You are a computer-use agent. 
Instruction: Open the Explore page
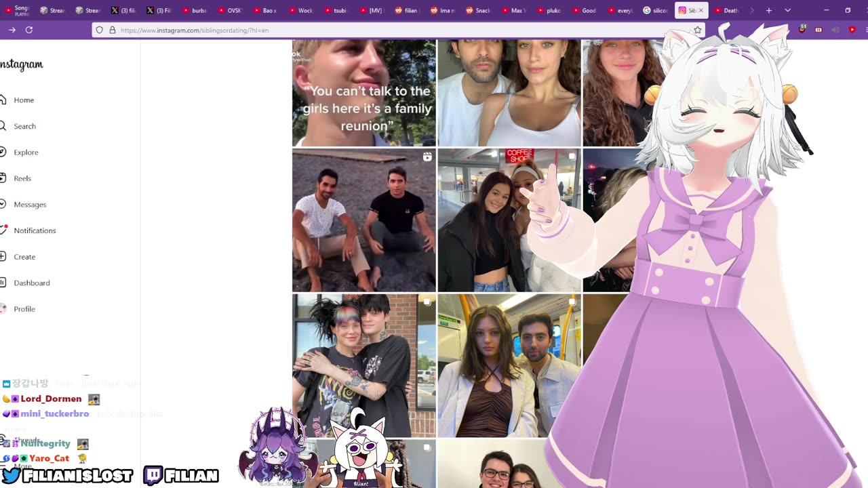coord(26,152)
